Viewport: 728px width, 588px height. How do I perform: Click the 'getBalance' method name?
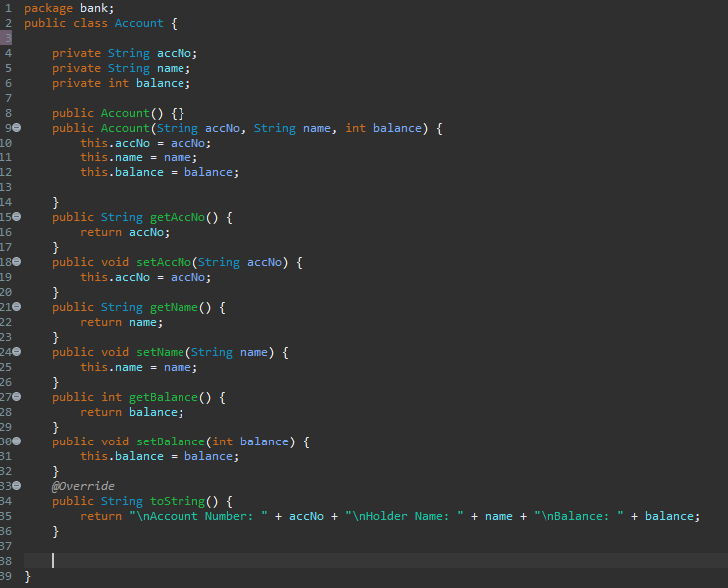click(x=164, y=397)
